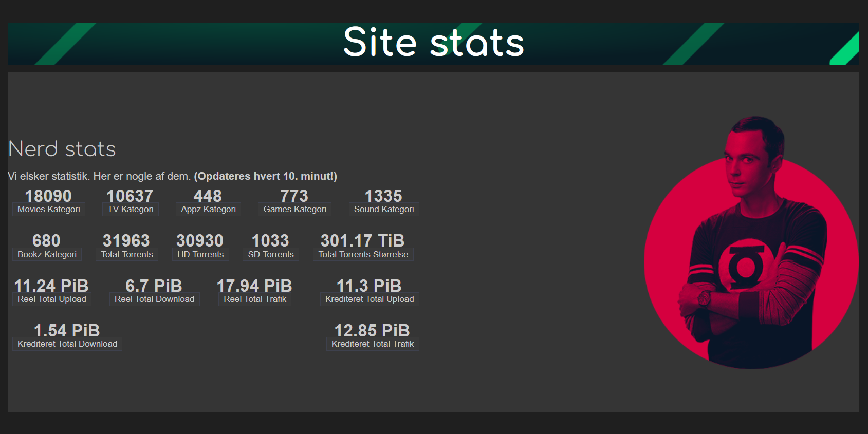Click the Bookz Kategori label
The height and width of the screenshot is (434, 868).
coord(47,254)
